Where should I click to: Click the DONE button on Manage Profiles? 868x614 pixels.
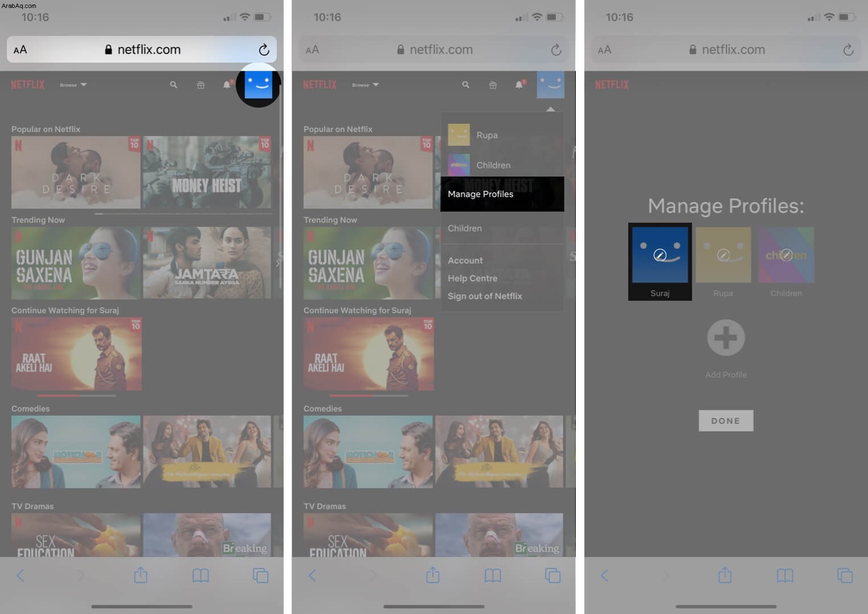[x=726, y=421]
